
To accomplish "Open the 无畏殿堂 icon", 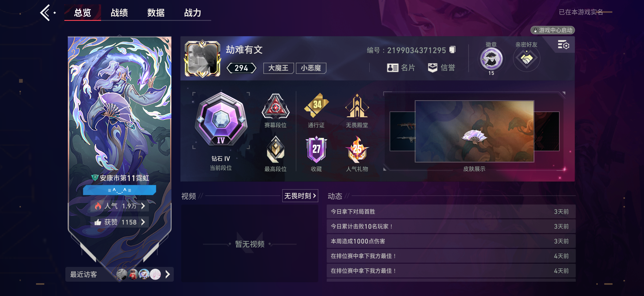I will pos(357,106).
